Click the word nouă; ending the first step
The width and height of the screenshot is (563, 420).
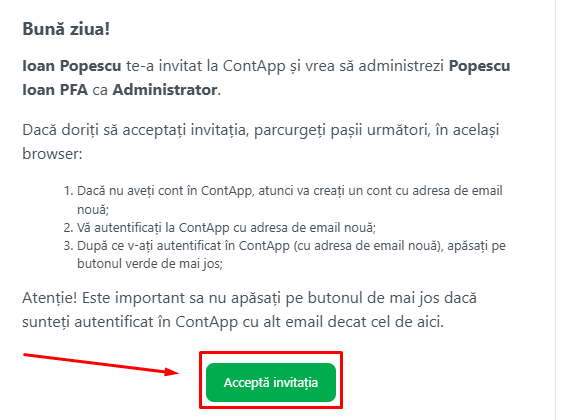pos(93,210)
